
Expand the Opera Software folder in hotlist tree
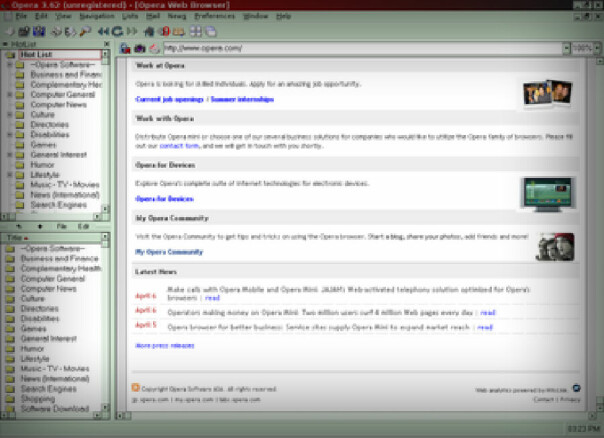[x=10, y=65]
